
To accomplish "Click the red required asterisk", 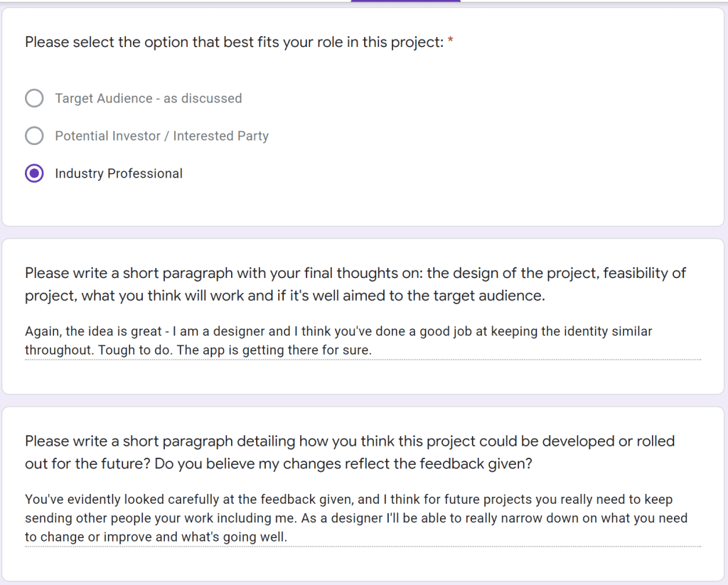I will click(451, 43).
